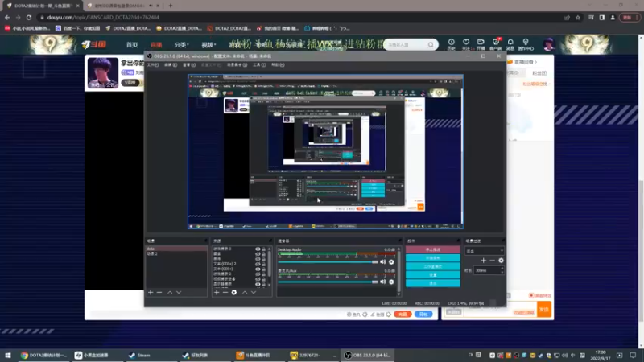
Task: Add a new scene with plus icon
Action: (151, 292)
